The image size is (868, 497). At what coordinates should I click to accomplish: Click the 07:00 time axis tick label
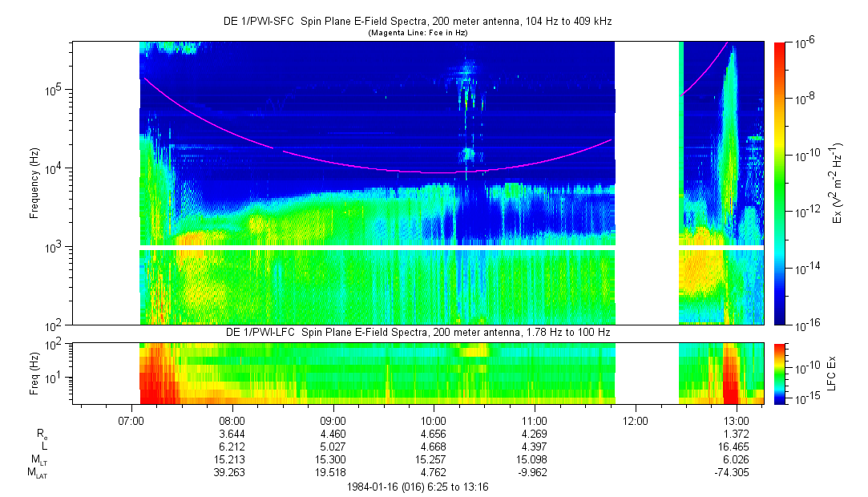(131, 419)
